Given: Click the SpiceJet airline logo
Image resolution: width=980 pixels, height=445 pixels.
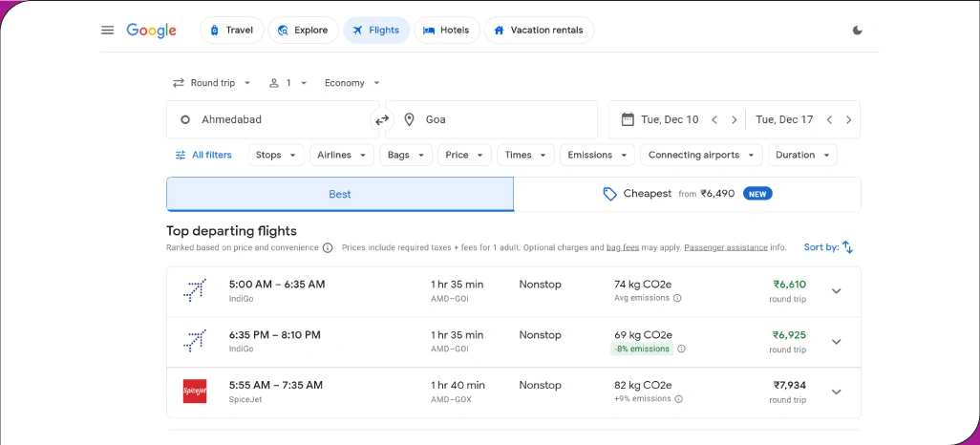Looking at the screenshot, I should (194, 392).
